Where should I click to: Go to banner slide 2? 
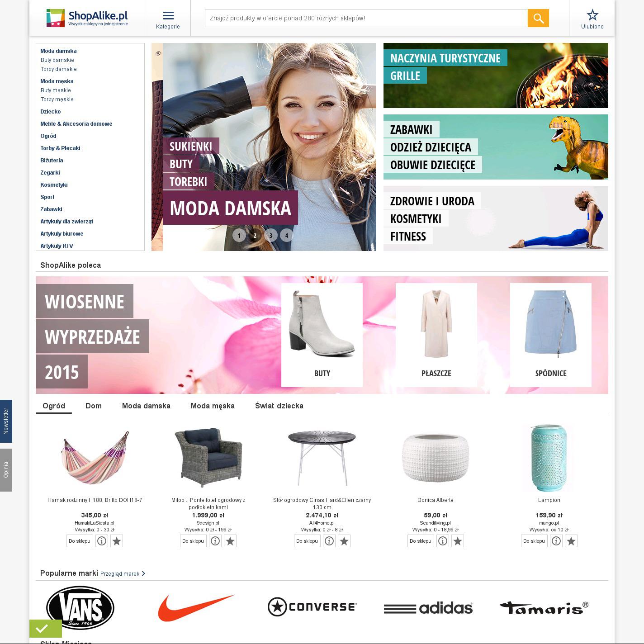click(255, 235)
